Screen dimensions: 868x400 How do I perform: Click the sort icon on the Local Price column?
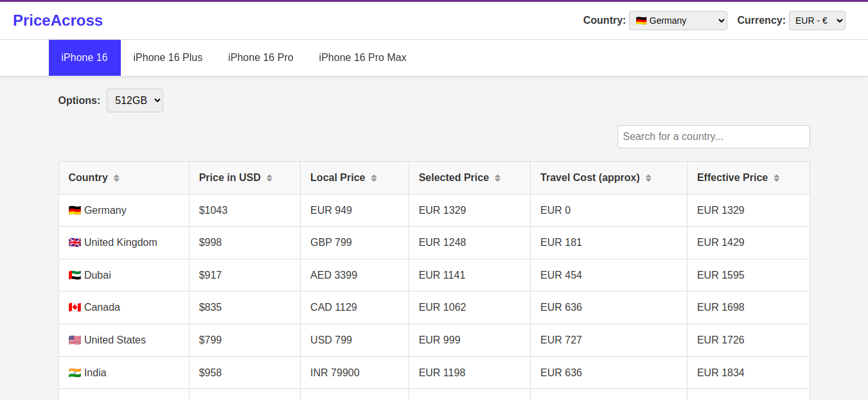[x=374, y=178]
